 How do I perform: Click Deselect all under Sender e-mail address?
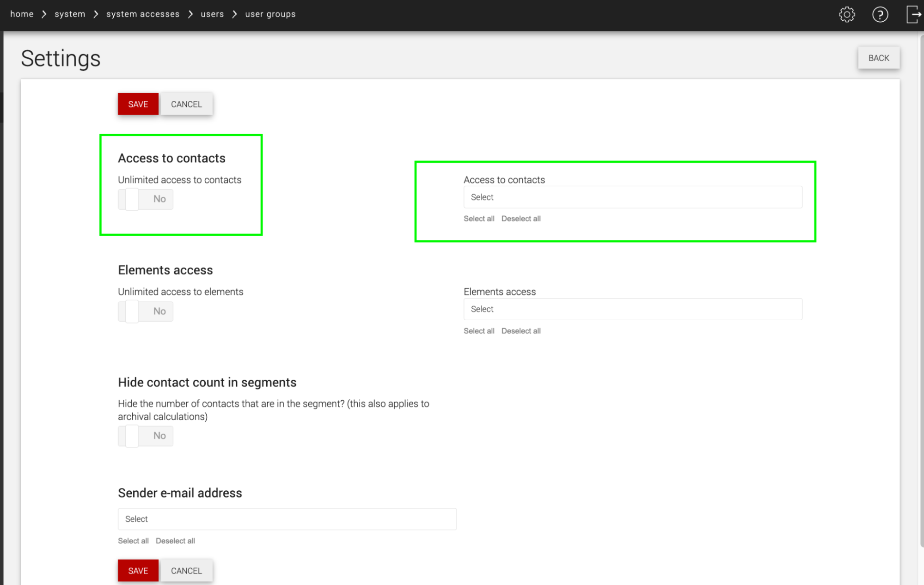175,541
